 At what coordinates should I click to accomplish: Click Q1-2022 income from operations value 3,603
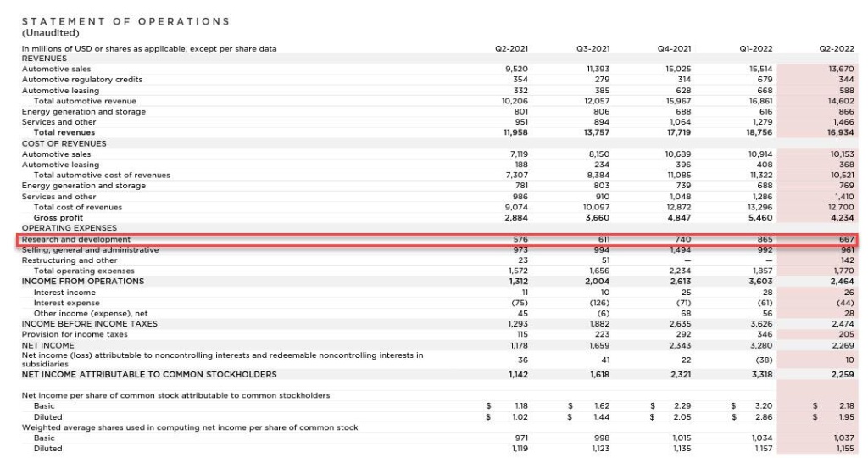pyautogui.click(x=761, y=281)
